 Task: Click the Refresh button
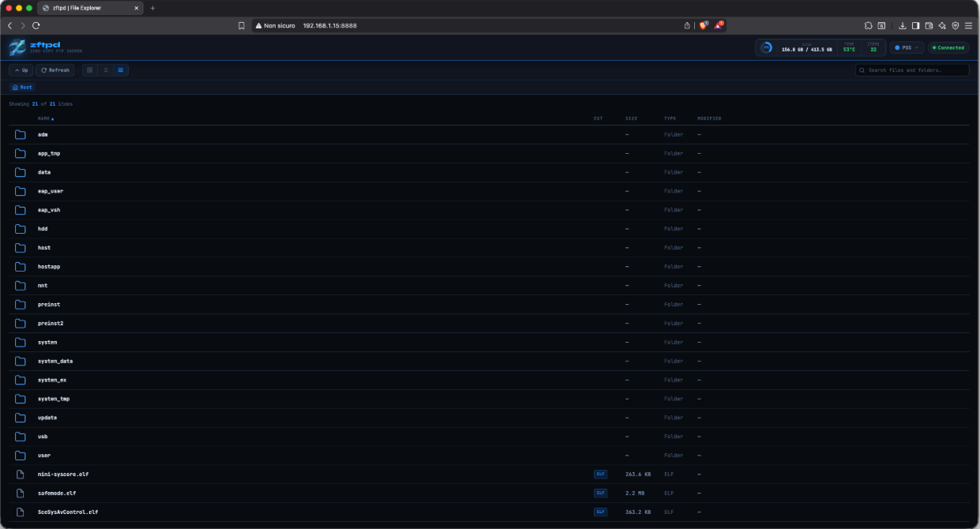tap(55, 70)
